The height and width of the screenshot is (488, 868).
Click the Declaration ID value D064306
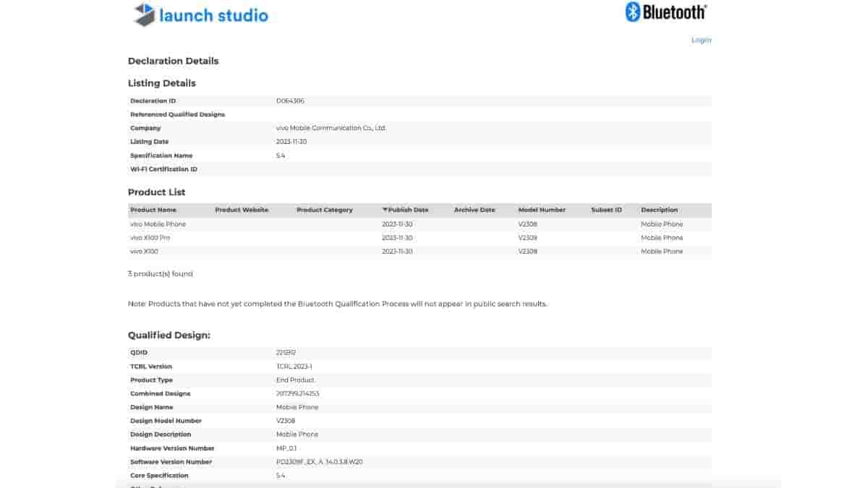(x=290, y=101)
